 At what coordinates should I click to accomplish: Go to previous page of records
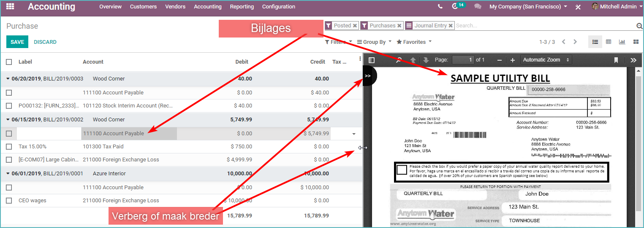tap(563, 42)
